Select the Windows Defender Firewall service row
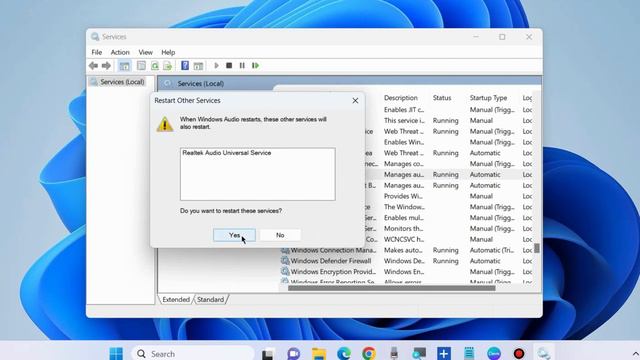The height and width of the screenshot is (360, 640). point(331,261)
